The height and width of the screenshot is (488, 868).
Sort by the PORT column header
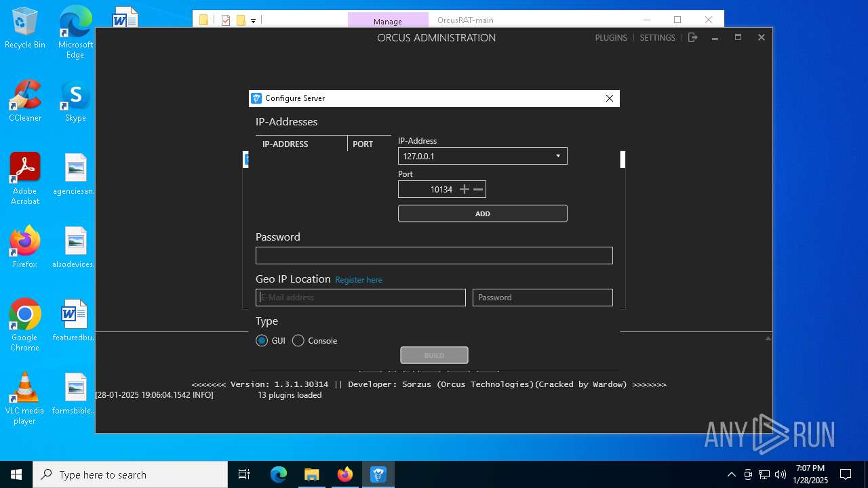click(369, 144)
